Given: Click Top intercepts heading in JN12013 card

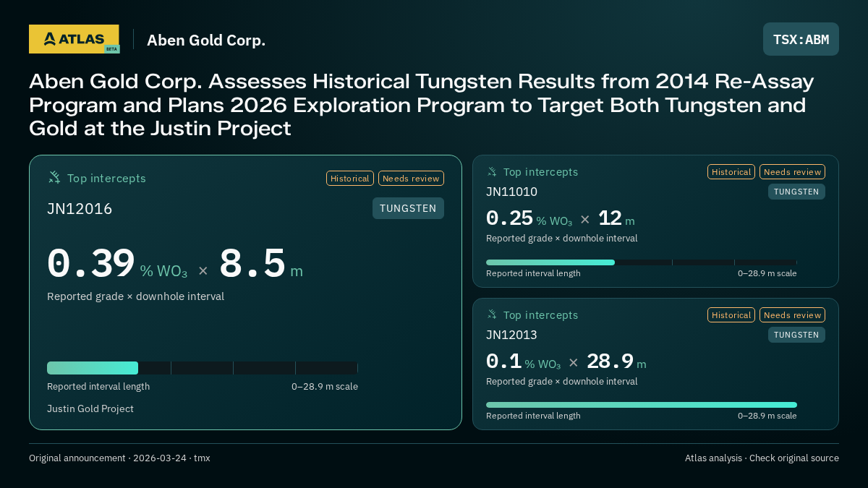Looking at the screenshot, I should 540,315.
